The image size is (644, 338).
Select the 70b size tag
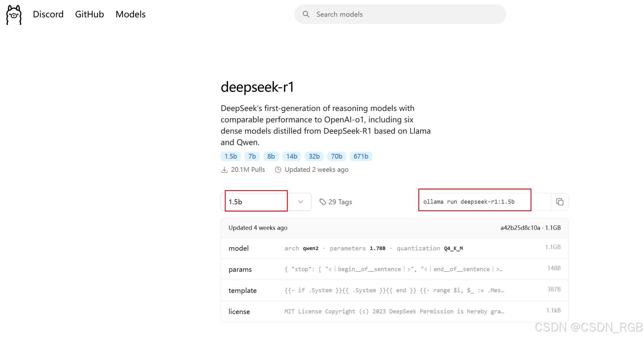click(337, 156)
